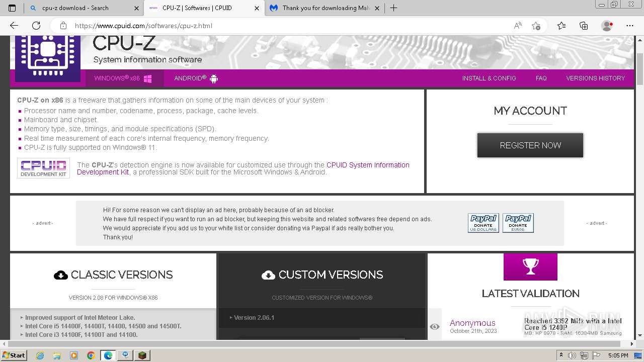Open Edge Settings and more menu
The height and width of the screenshot is (362, 644).
630,26
